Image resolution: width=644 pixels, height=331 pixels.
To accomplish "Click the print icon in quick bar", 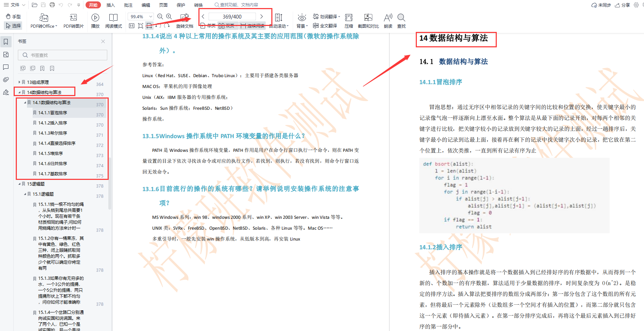I will pos(52,5).
